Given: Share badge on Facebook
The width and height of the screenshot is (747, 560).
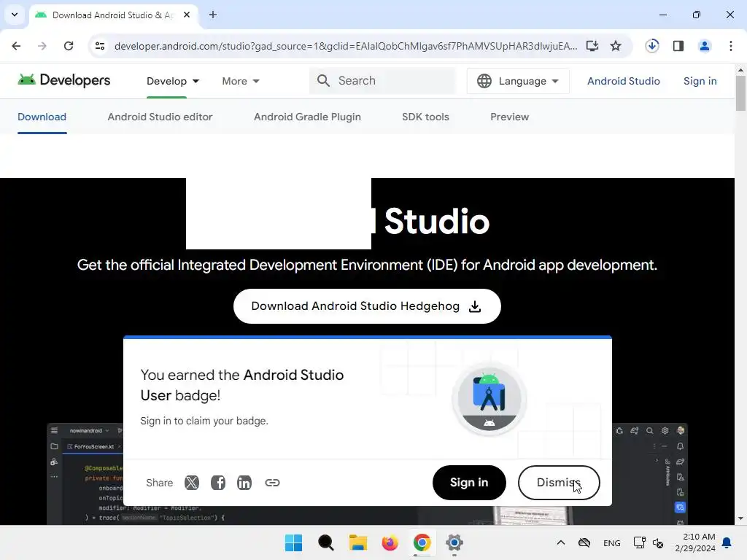Looking at the screenshot, I should (218, 483).
